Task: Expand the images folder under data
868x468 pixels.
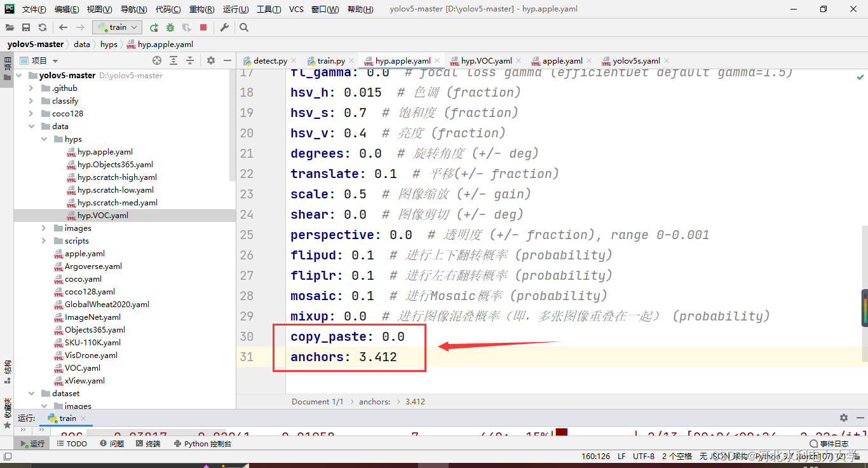Action: pos(43,228)
